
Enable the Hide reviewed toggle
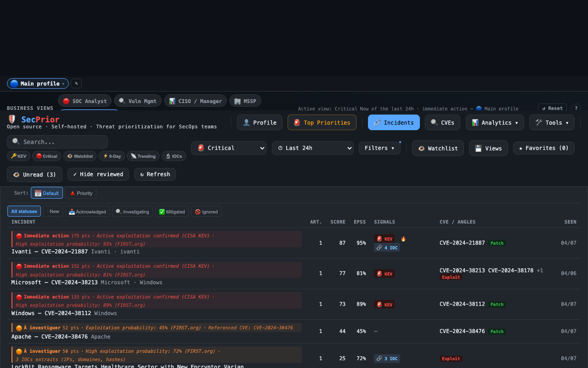98,174
